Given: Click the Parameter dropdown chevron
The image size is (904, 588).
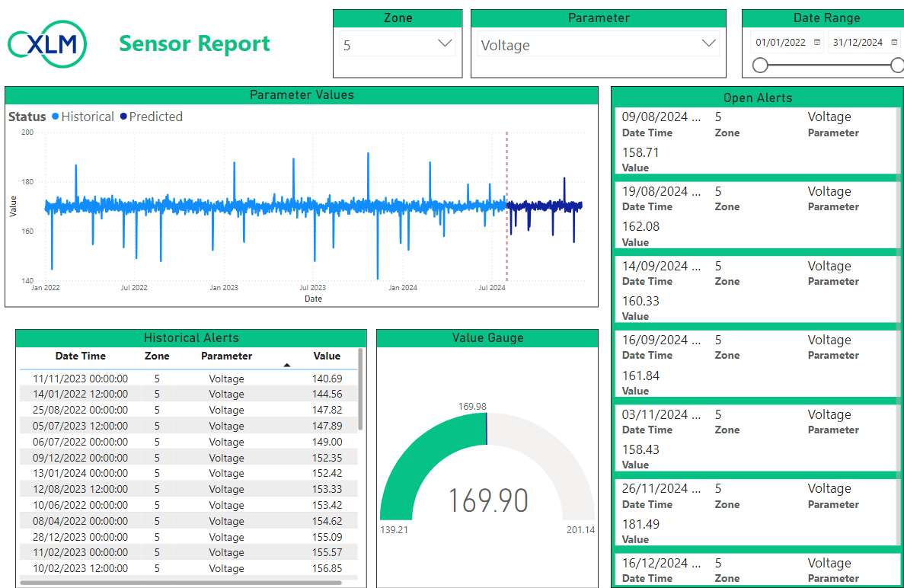Looking at the screenshot, I should pyautogui.click(x=708, y=43).
